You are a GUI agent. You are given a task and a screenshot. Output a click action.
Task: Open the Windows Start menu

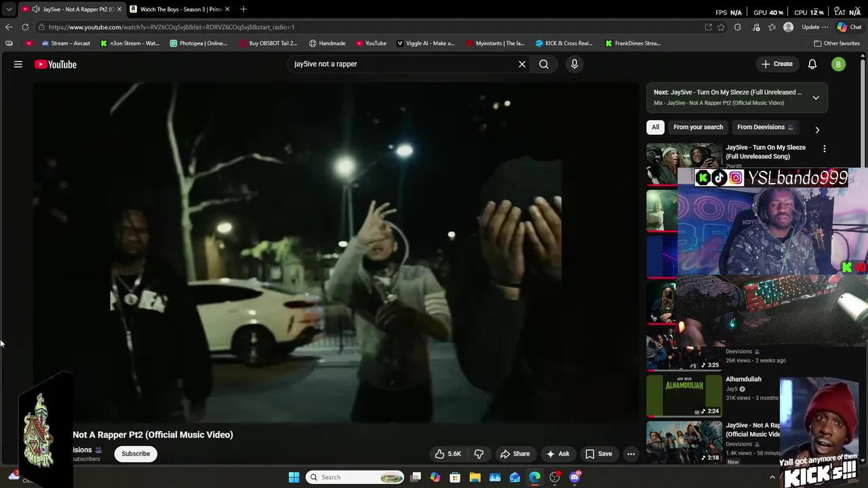point(294,477)
